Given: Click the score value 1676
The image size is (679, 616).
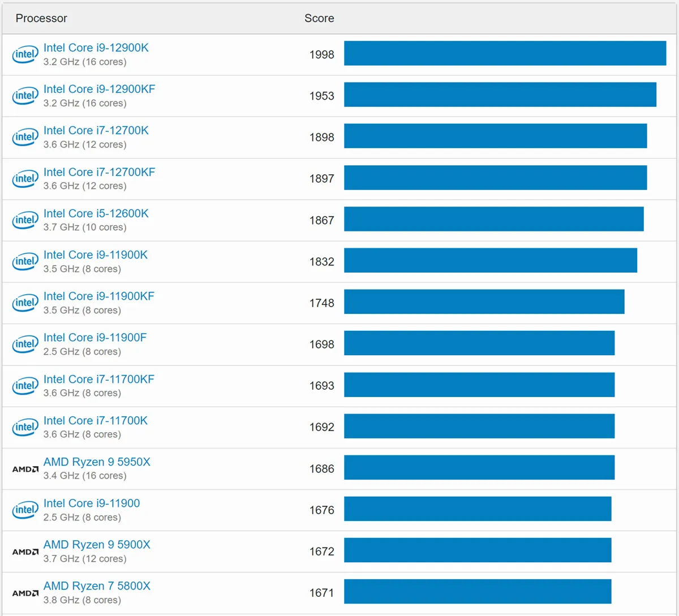Looking at the screenshot, I should 322,510.
